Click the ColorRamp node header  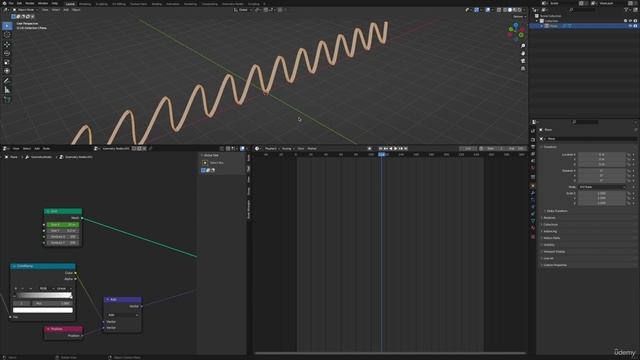tap(43, 266)
